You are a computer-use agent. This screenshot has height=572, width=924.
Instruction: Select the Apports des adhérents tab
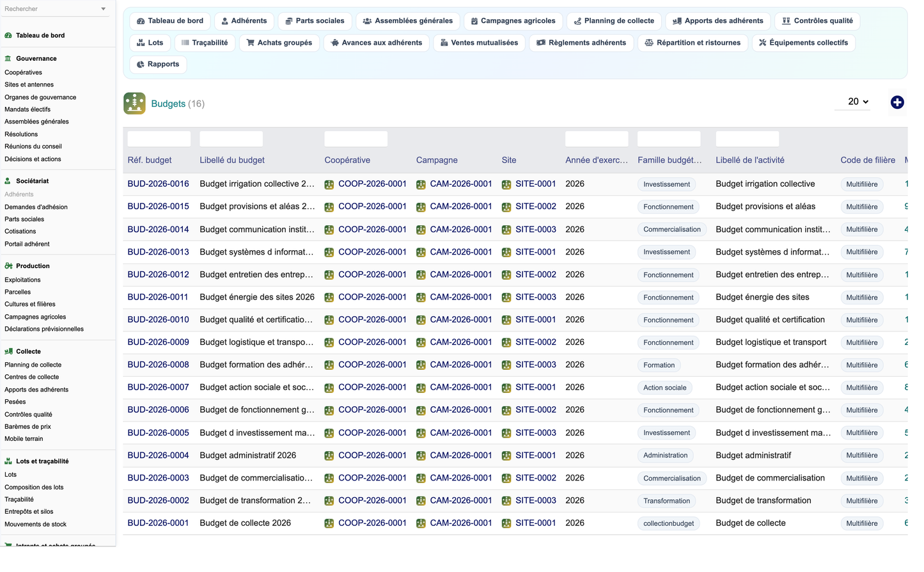717,21
